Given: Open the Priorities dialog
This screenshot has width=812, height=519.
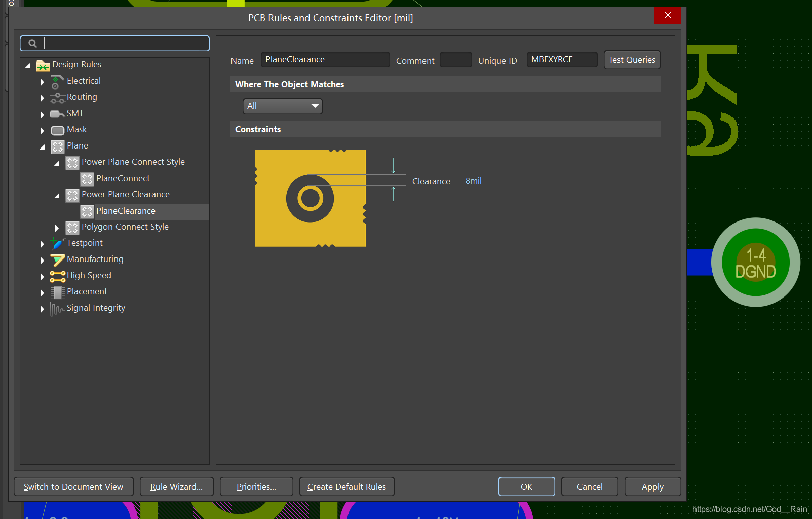Looking at the screenshot, I should (256, 487).
